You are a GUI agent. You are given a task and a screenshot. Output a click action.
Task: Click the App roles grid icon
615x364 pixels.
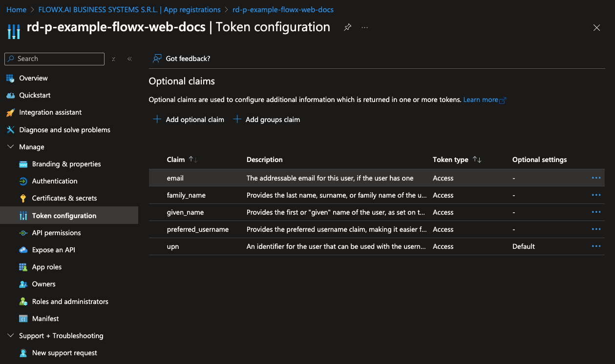click(x=23, y=267)
